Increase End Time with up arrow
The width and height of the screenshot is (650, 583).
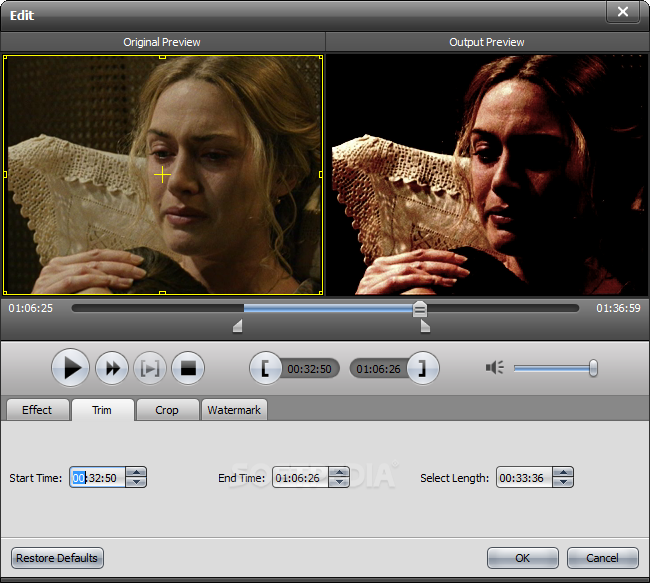(x=339, y=473)
